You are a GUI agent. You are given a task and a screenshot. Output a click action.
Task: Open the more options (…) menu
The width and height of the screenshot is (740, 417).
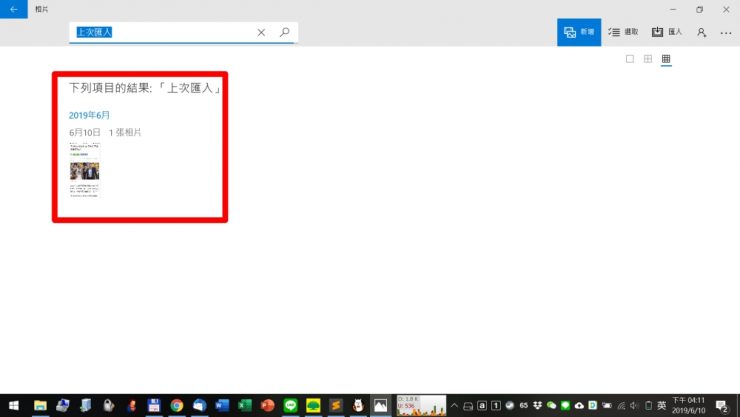click(x=726, y=32)
